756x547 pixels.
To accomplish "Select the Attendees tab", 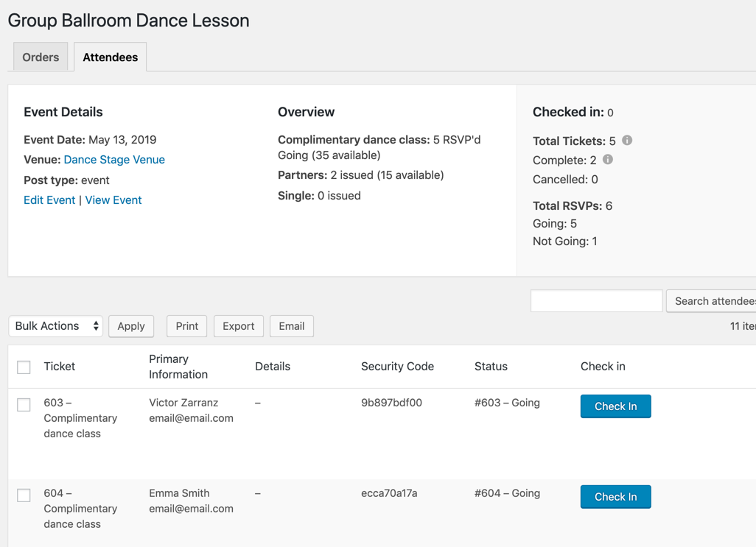I will click(110, 57).
